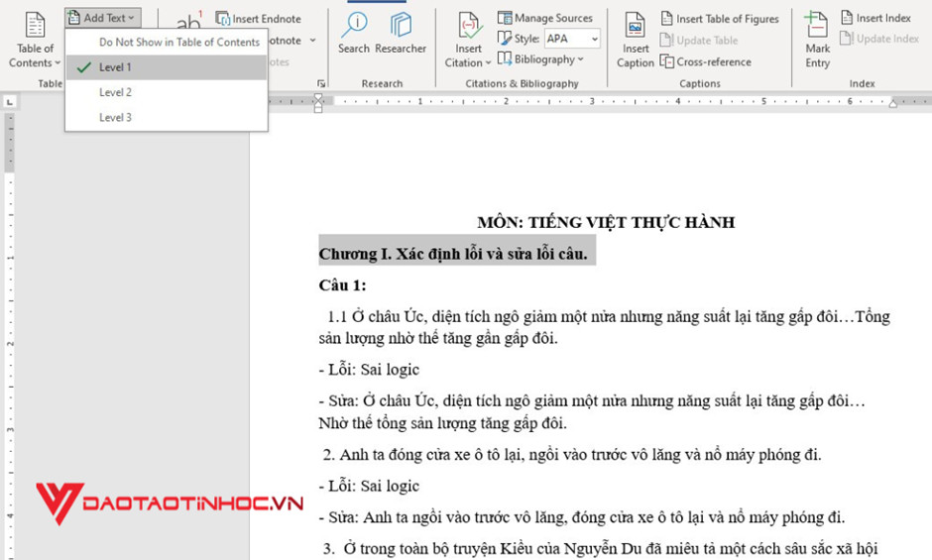Click the line "- Sửa: Anh ta ngồi vào trước vô lăng"
932x560 pixels.
coord(581,517)
